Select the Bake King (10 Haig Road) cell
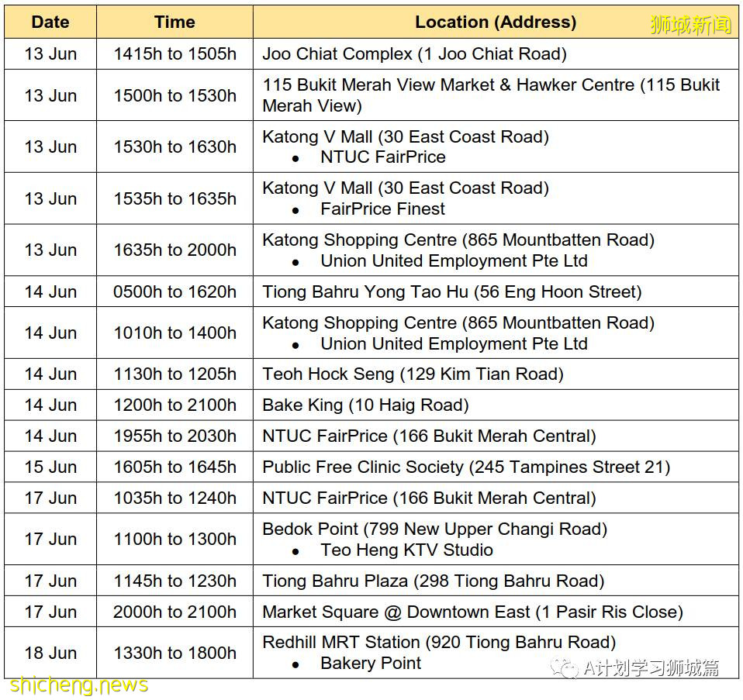This screenshot has width=743, height=700. pos(365,405)
